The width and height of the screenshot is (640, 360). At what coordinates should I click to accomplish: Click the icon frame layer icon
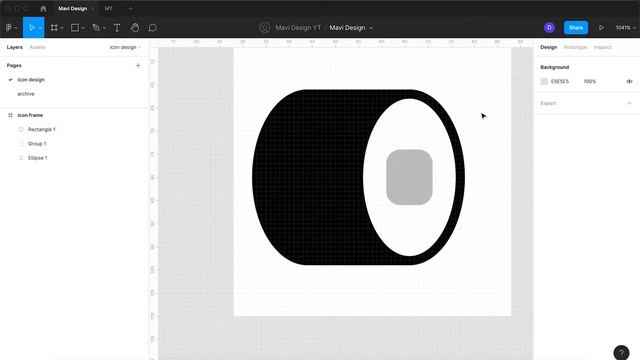[x=10, y=115]
